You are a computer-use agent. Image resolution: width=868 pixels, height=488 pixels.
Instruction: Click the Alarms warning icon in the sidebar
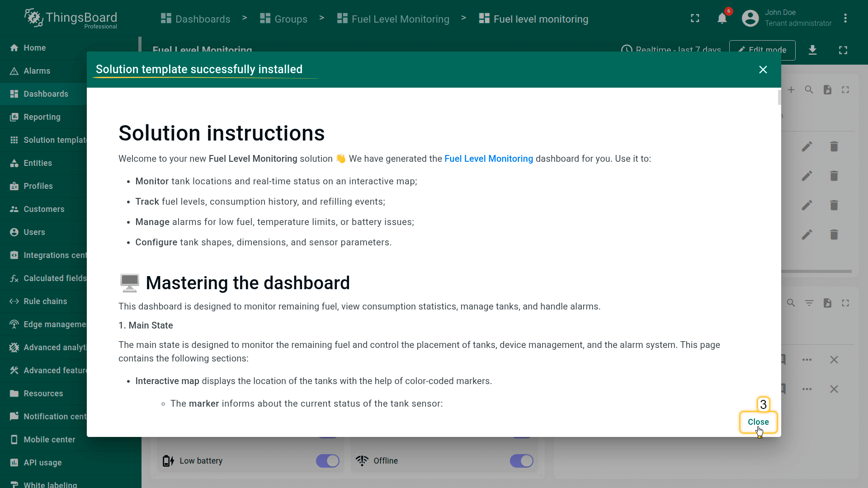[x=14, y=71]
